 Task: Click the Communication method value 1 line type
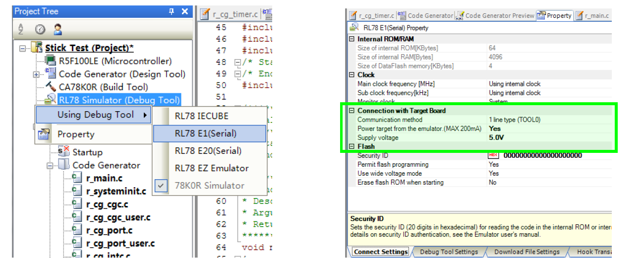pyautogui.click(x=549, y=120)
